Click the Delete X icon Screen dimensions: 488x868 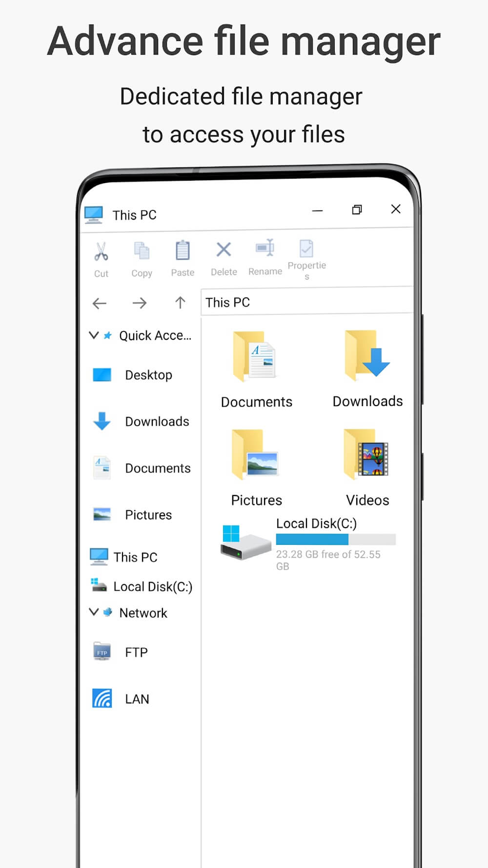(224, 250)
